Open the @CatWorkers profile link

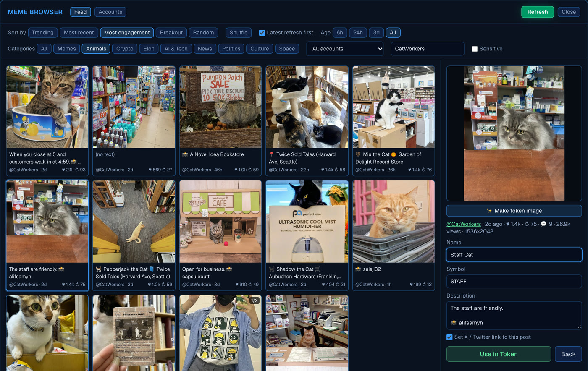(464, 224)
